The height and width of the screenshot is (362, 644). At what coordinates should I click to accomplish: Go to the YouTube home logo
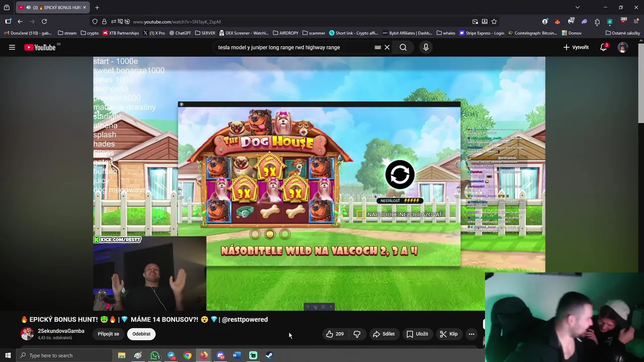(40, 47)
